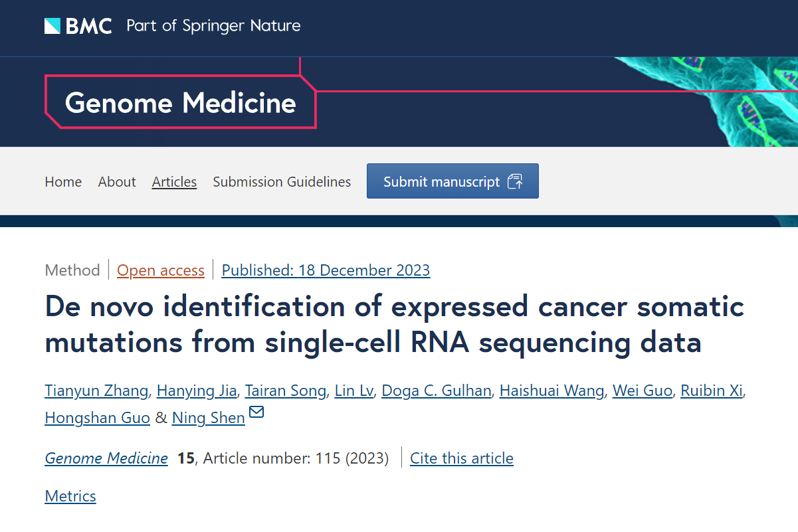Screen dimensions: 798x532
Task: Open Submission Guidelines page
Action: pyautogui.click(x=282, y=181)
